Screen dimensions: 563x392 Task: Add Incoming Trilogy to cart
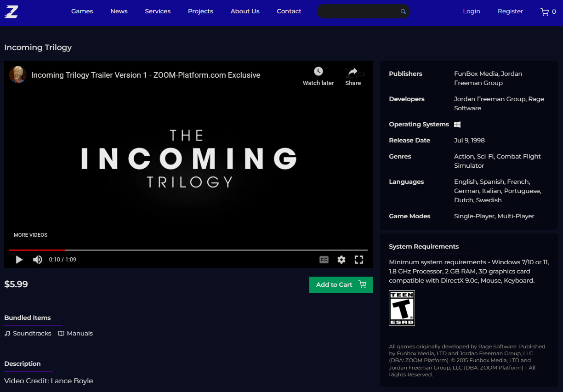point(341,284)
